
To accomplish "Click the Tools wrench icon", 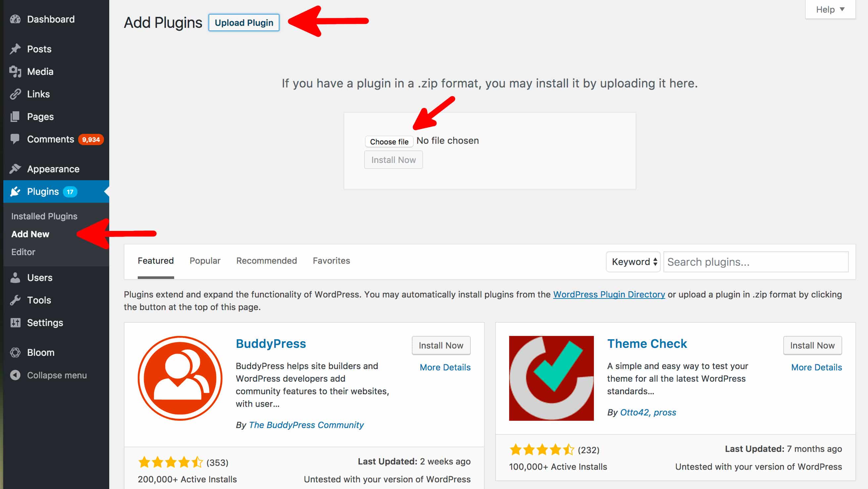I will 15,300.
